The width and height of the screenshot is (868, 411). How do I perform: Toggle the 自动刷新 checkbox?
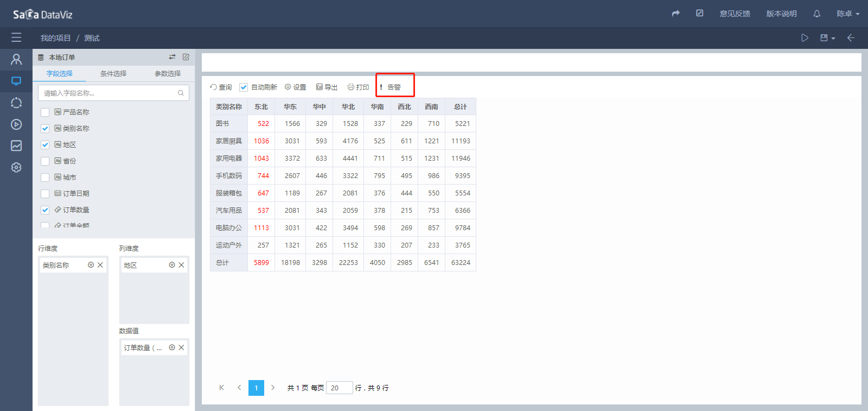(244, 87)
